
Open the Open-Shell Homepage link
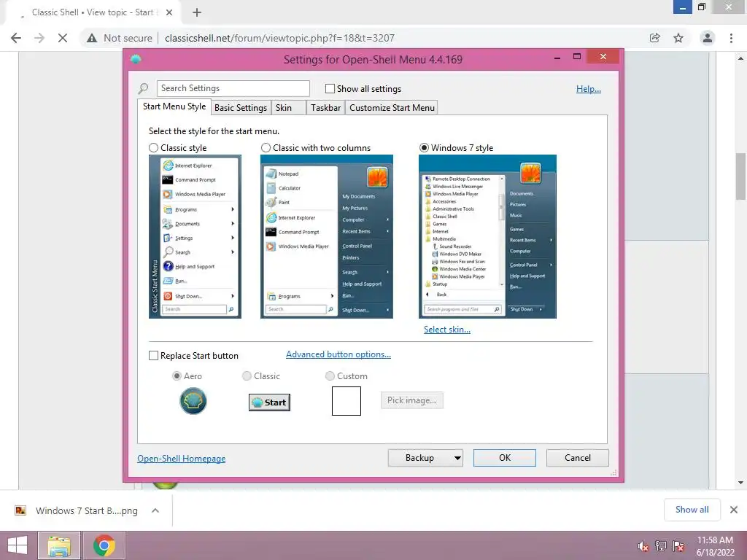182,459
